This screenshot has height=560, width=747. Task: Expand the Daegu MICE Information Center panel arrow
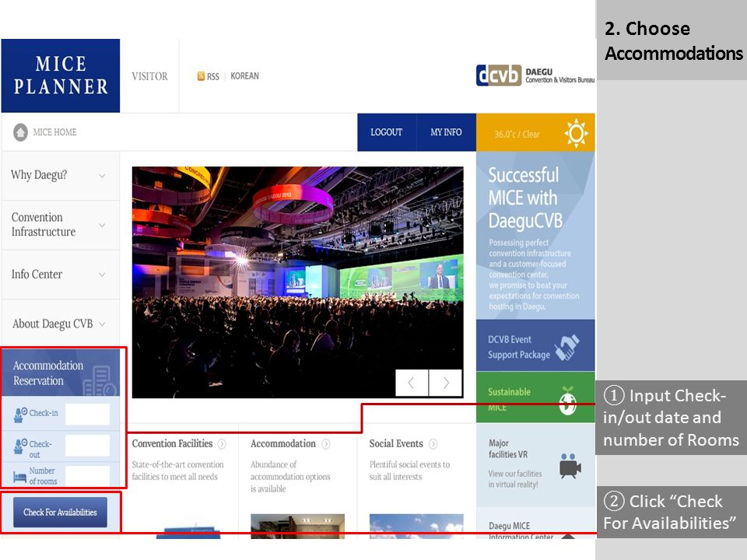tap(568, 537)
